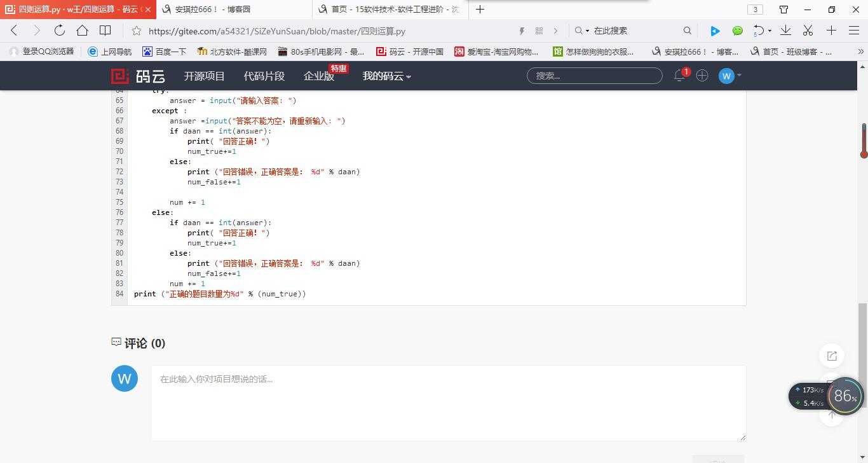Open the Tencent video play icon
868x463 pixels.
pyautogui.click(x=715, y=31)
